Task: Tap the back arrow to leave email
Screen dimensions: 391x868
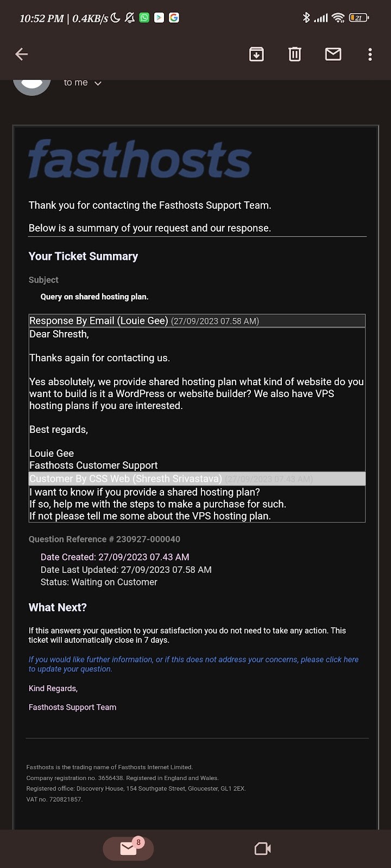Action: (22, 54)
